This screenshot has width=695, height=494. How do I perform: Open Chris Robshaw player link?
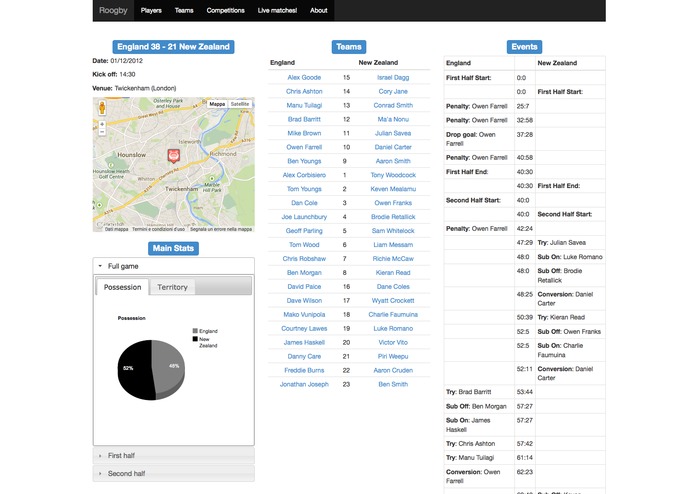point(304,258)
